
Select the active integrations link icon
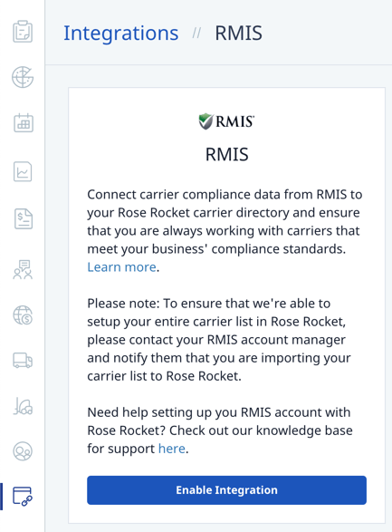click(23, 497)
